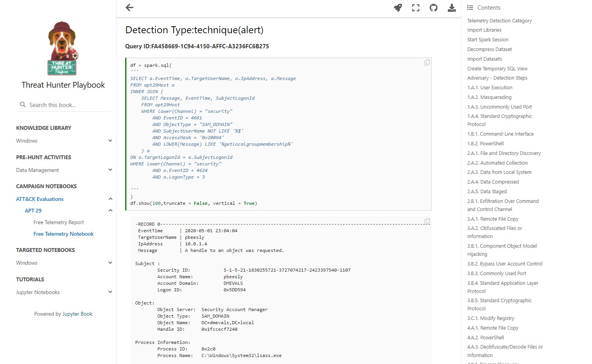Viewport: 592px width, 364px height.
Task: Expand Windows under Knowledge Library
Action: (x=110, y=141)
